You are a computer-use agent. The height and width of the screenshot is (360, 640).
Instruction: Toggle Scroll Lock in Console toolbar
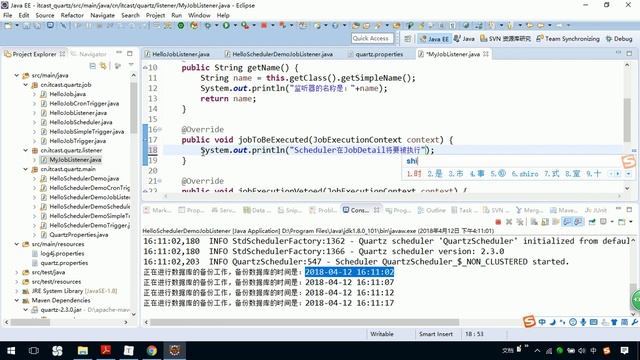(545, 222)
